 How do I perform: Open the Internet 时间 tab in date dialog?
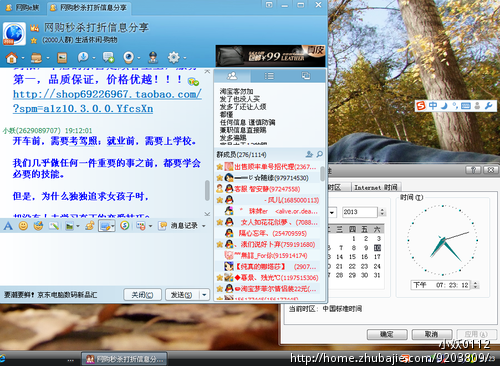pos(376,187)
